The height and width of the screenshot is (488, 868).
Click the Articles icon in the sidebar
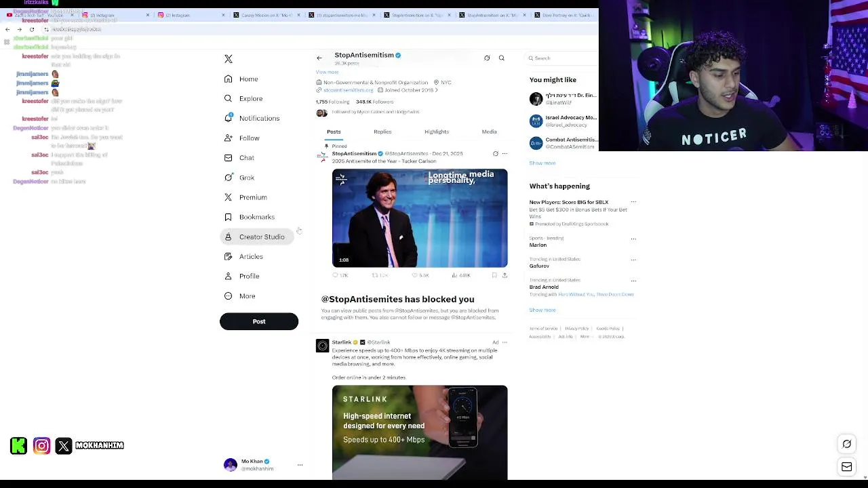coord(229,256)
